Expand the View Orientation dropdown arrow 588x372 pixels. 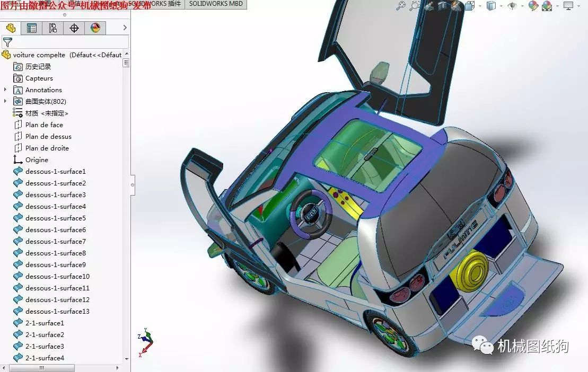point(480,6)
